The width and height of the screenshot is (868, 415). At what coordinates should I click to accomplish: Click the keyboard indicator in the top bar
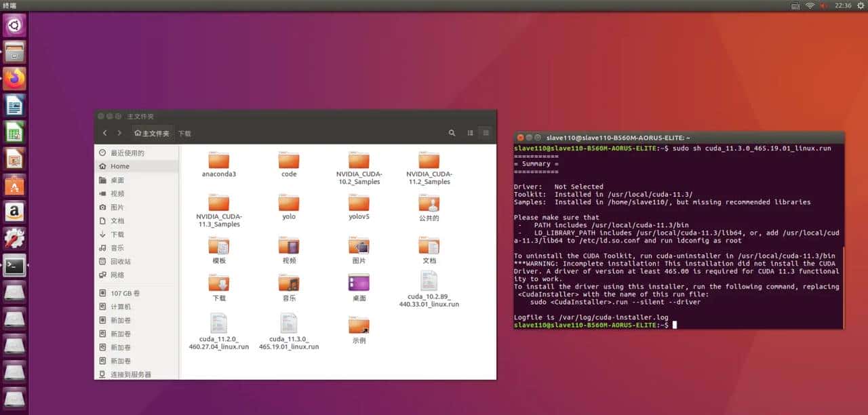coord(794,5)
